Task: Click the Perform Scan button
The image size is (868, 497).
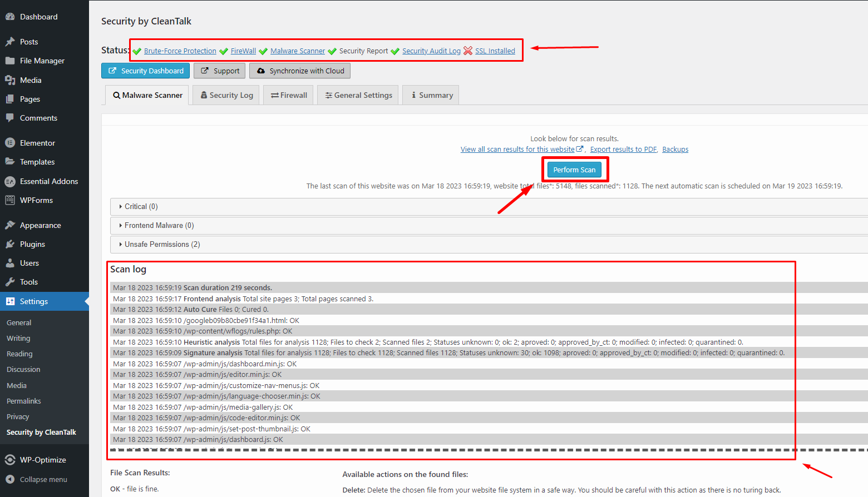Action: click(x=574, y=170)
